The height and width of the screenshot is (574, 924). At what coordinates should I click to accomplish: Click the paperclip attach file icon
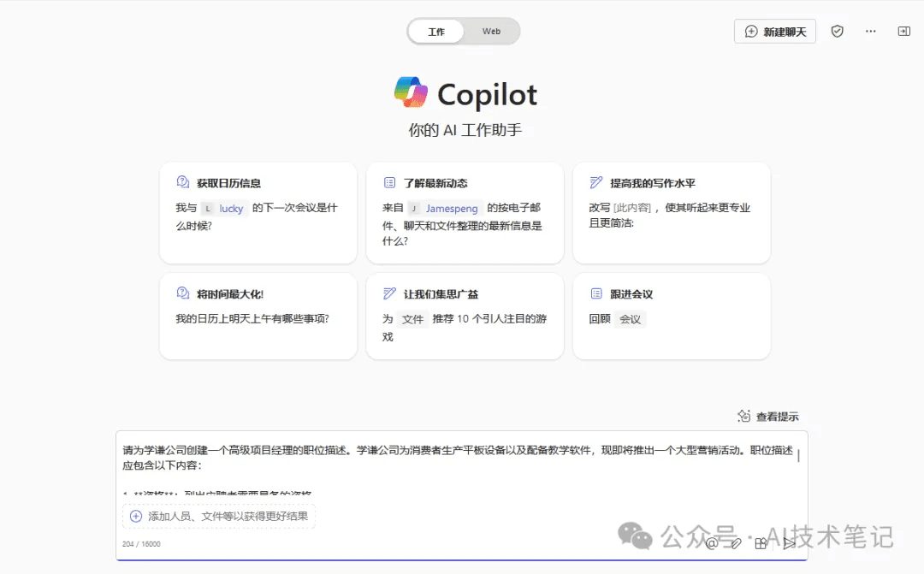click(x=736, y=543)
